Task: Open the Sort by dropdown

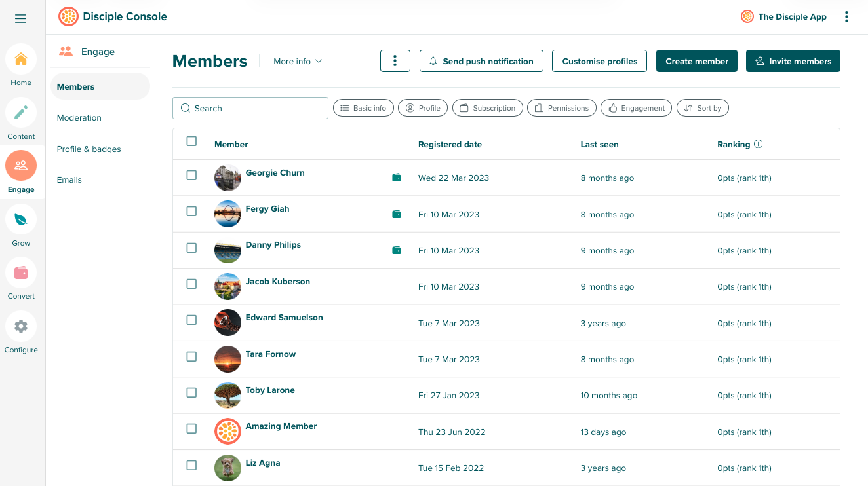Action: pos(702,108)
